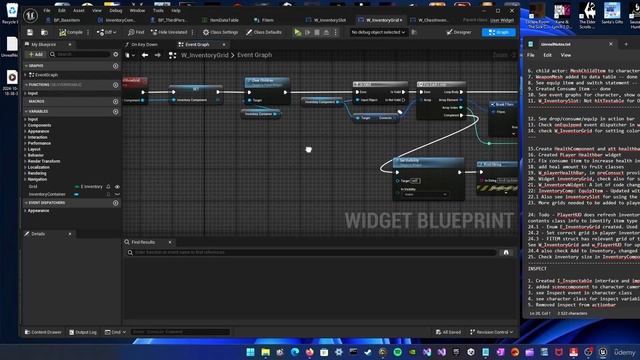Open the graph bookmarks dropdown
This screenshot has height=360, width=640.
click(130, 55)
